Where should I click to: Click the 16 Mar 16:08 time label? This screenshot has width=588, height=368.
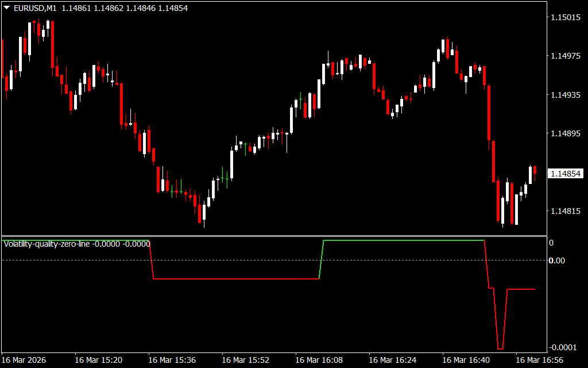pyautogui.click(x=319, y=360)
